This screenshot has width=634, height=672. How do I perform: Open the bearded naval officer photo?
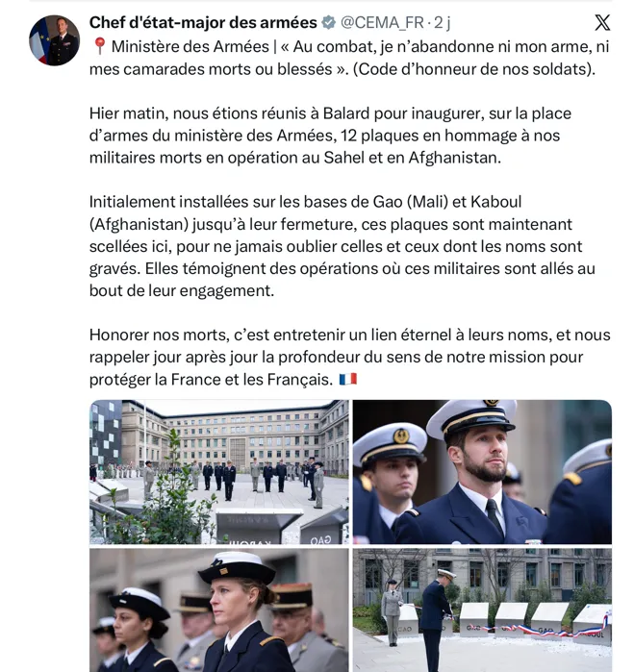482,472
